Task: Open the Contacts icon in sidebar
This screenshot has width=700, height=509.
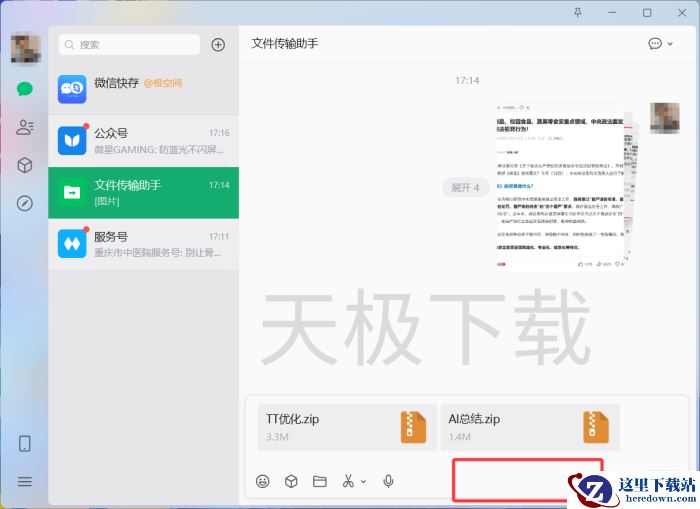Action: pos(25,127)
